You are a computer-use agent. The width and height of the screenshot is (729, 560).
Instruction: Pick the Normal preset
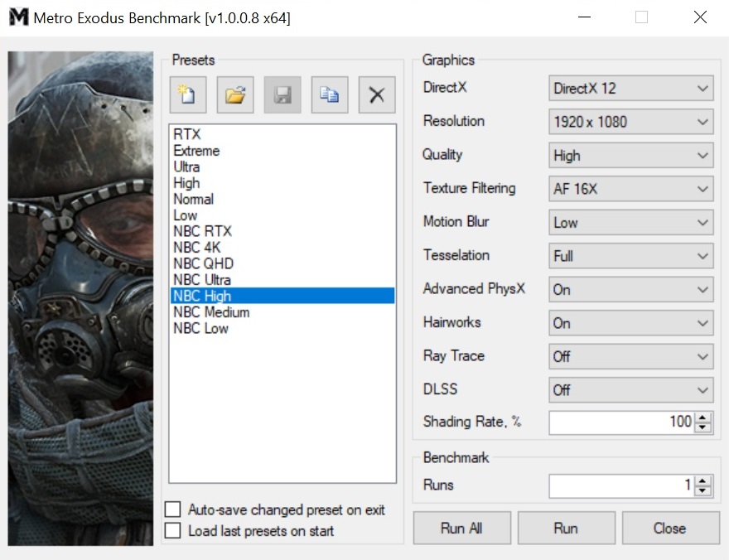click(x=282, y=199)
